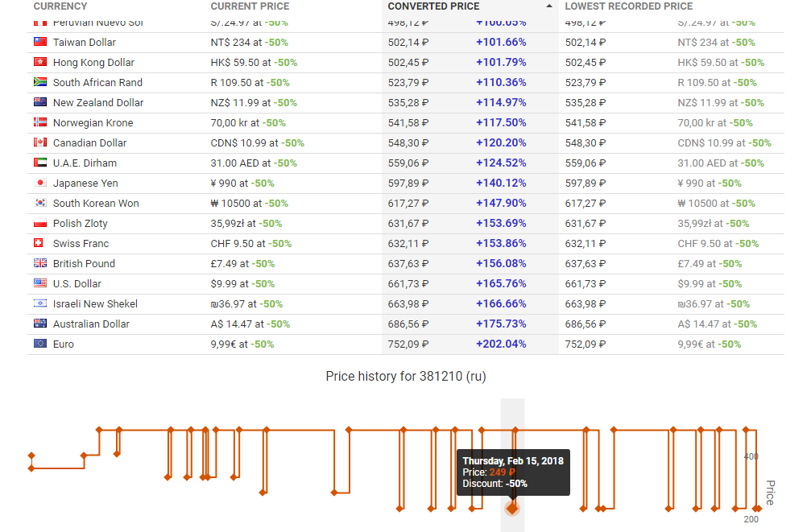Viewport: 811px width, 532px height.
Task: Click lowest recorded 'A$ 14.47 at -50%'
Action: click(x=718, y=324)
